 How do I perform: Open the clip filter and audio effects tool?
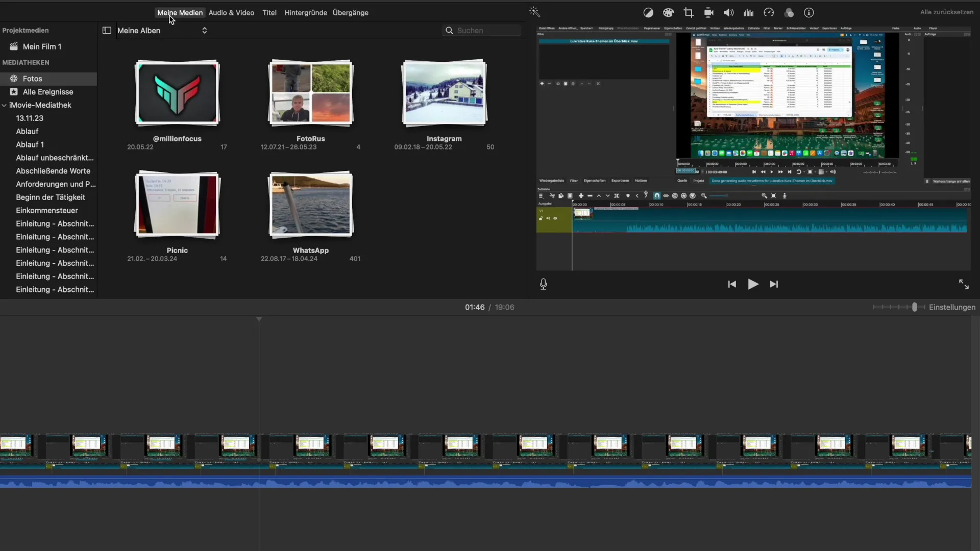pos(789,13)
